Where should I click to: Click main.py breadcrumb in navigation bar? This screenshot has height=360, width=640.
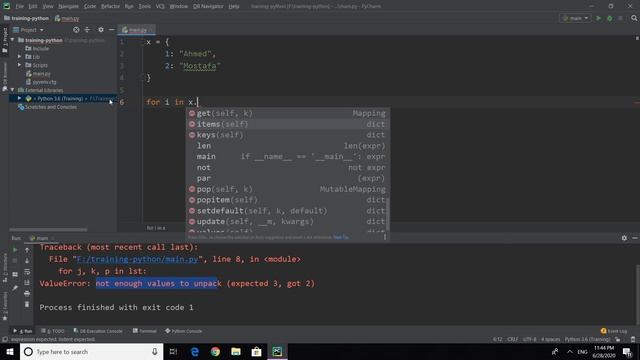[67, 18]
